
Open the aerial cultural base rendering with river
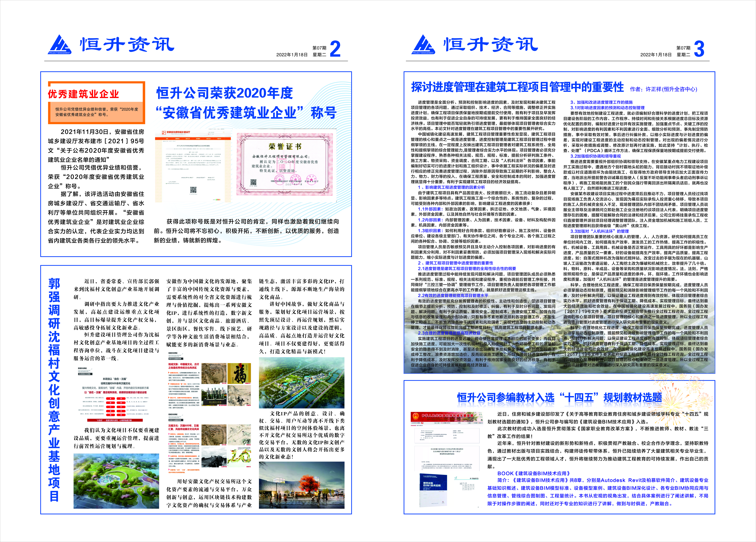(302, 383)
